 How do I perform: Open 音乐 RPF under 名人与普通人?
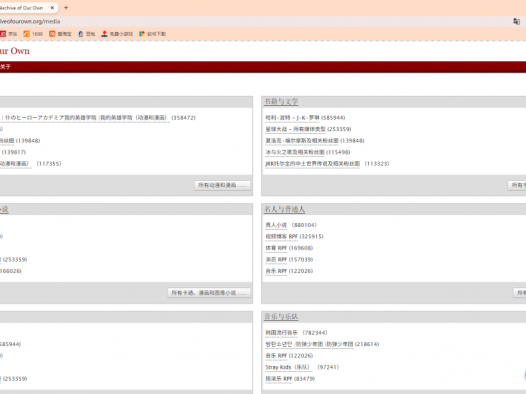pos(276,271)
